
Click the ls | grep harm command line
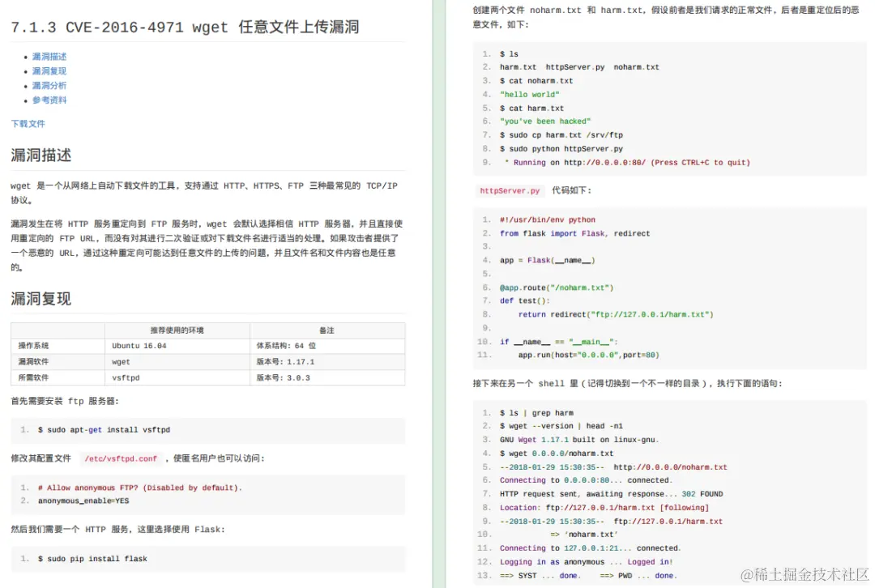pos(536,413)
